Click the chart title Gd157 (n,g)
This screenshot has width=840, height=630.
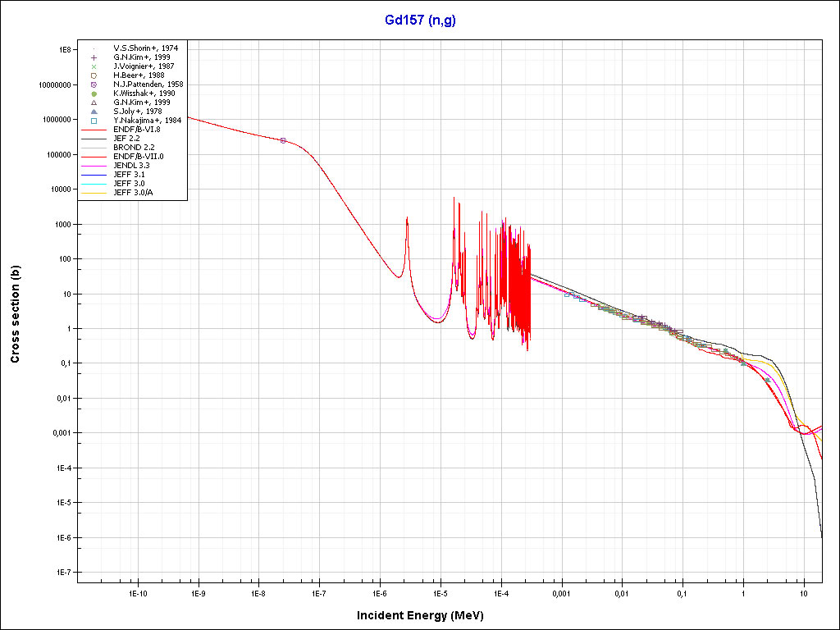(420, 21)
